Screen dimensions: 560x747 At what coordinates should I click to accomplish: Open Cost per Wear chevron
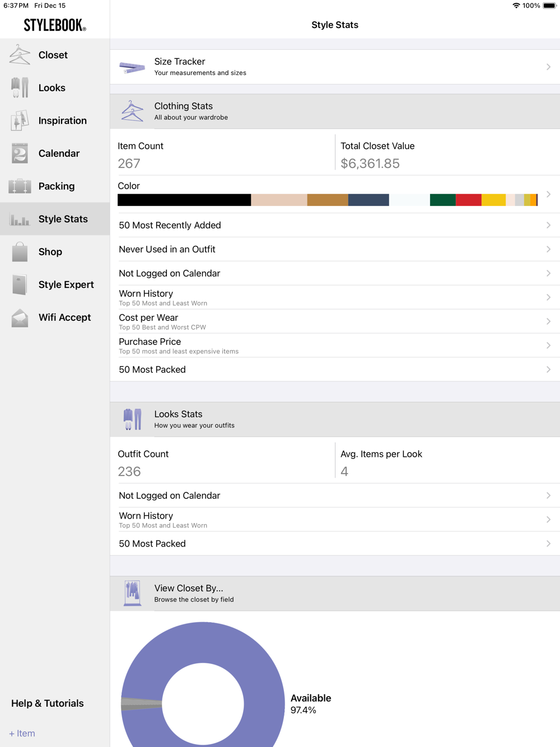548,321
